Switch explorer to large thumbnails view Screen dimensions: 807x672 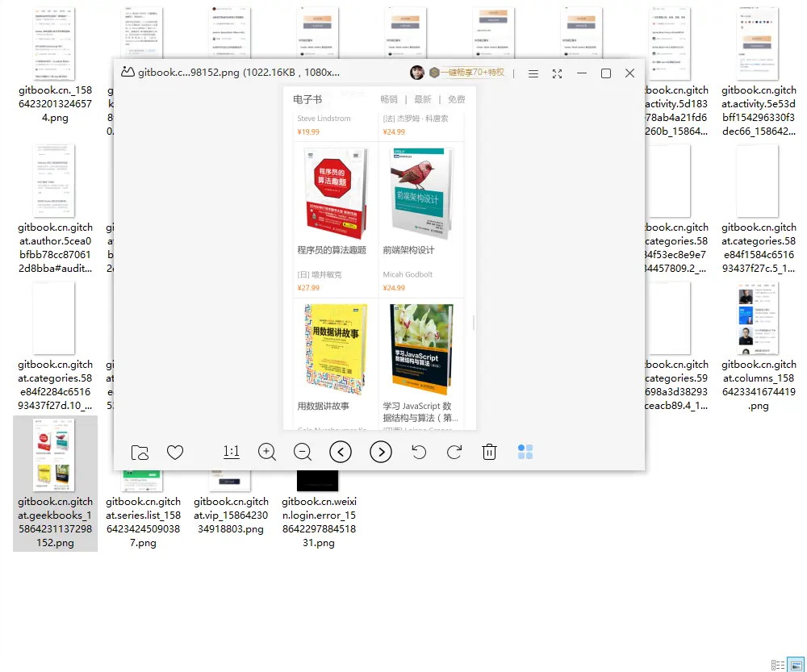(797, 665)
